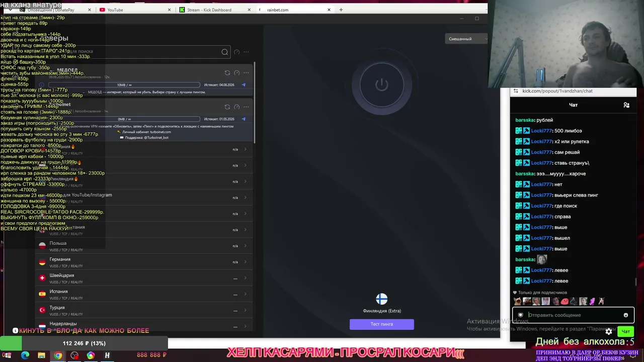Open a new browser tab
The image size is (644, 362).
(x=341, y=10)
